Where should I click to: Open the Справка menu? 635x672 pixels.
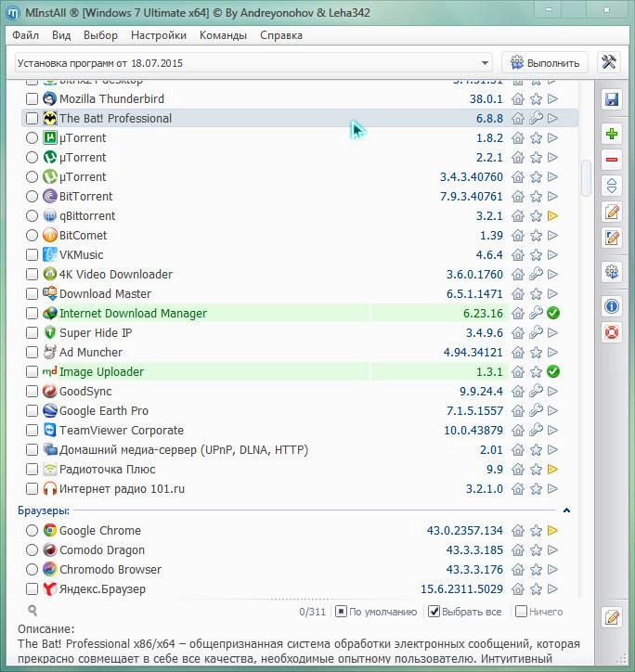281,35
